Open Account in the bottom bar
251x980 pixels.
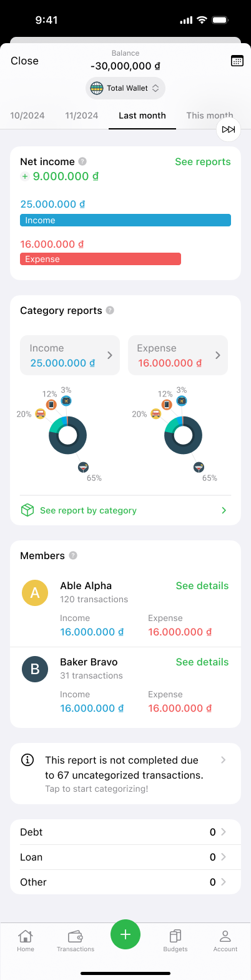point(225,940)
